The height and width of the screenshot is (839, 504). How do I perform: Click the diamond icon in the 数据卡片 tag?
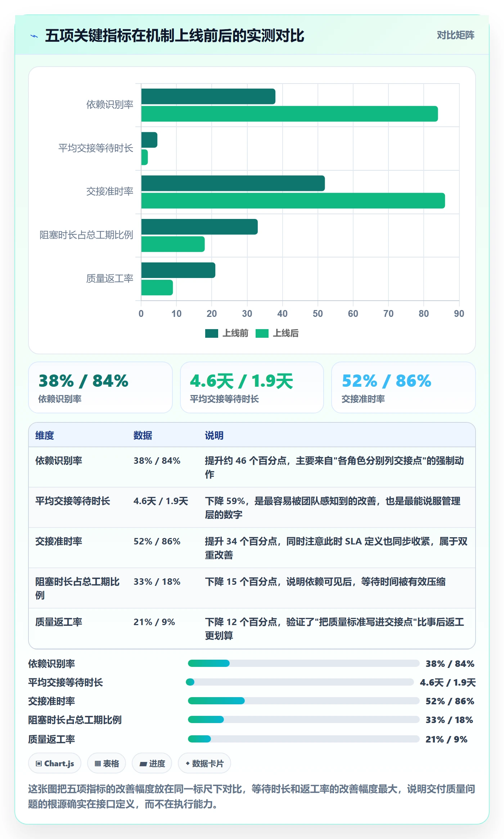(188, 763)
